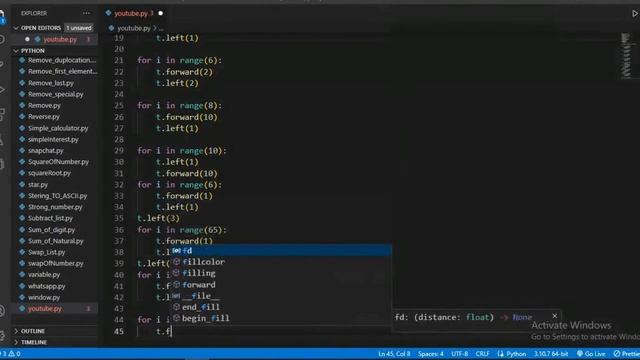The height and width of the screenshot is (360, 640).
Task: Place cursor on line 45 code
Action: coord(164,331)
